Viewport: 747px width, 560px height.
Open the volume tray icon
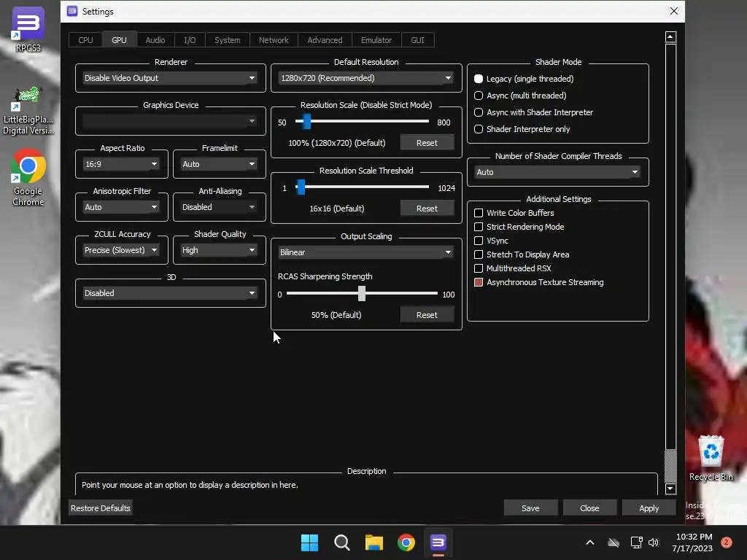654,542
